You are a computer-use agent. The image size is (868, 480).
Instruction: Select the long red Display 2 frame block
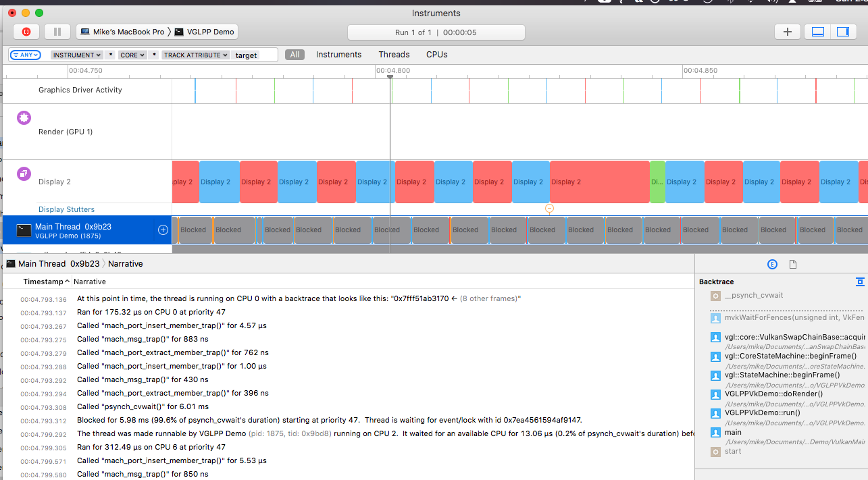pos(599,182)
